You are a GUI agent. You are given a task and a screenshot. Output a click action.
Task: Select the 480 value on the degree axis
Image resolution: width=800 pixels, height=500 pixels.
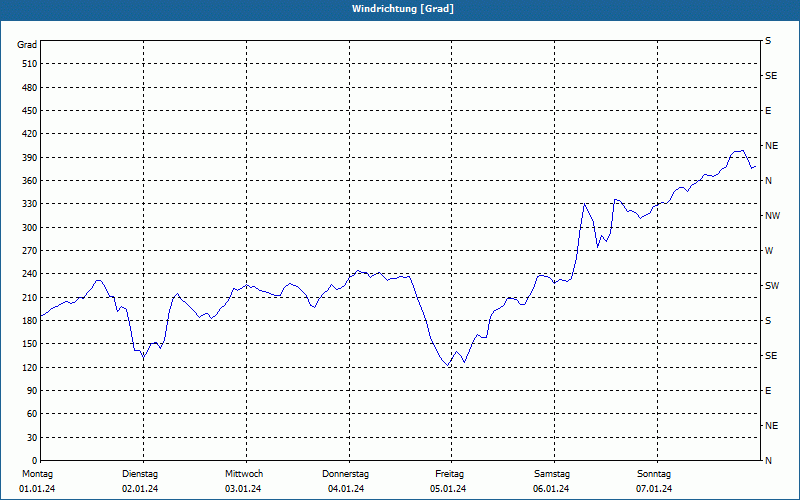(x=29, y=88)
